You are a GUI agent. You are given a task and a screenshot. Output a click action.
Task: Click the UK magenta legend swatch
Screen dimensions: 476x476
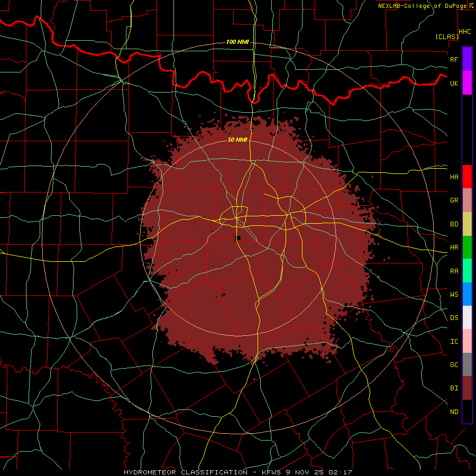(x=467, y=83)
